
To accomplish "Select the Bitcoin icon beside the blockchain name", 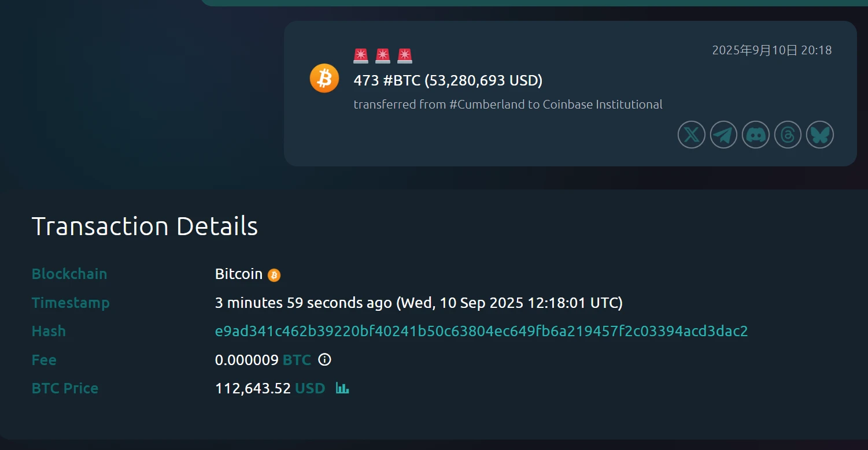I will 275,274.
